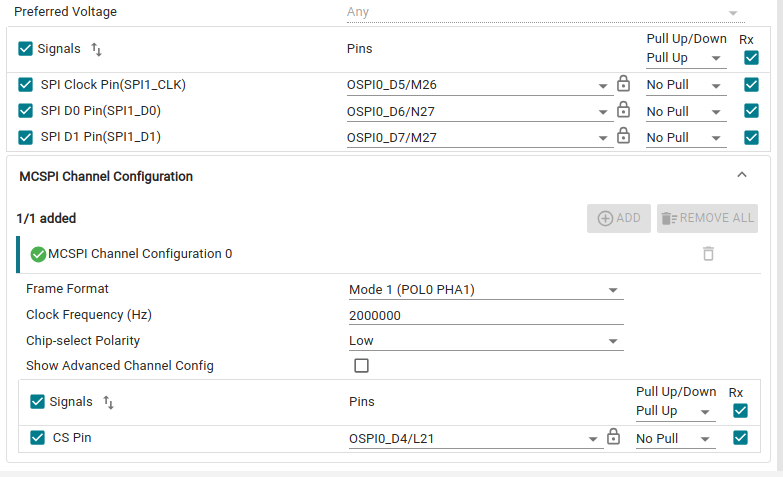The image size is (783, 477).
Task: Uncheck SPI Clock Pin(SPI1_CLK) signal checkbox
Action: [x=25, y=84]
